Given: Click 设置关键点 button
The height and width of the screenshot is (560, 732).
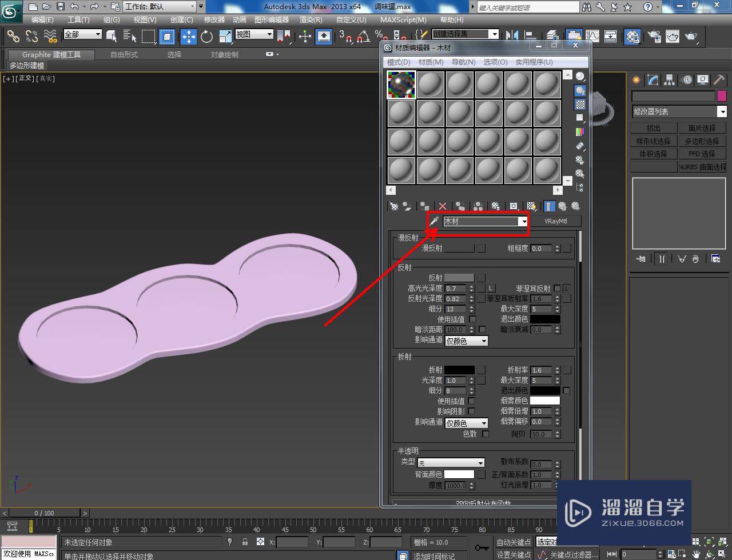Looking at the screenshot, I should pos(514,555).
